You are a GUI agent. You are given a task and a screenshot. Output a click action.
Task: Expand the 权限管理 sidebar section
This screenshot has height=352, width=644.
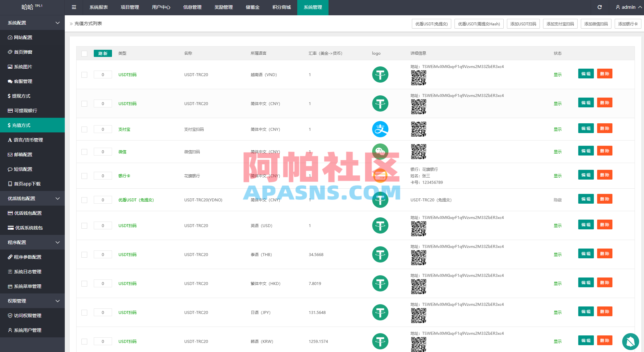pyautogui.click(x=32, y=301)
